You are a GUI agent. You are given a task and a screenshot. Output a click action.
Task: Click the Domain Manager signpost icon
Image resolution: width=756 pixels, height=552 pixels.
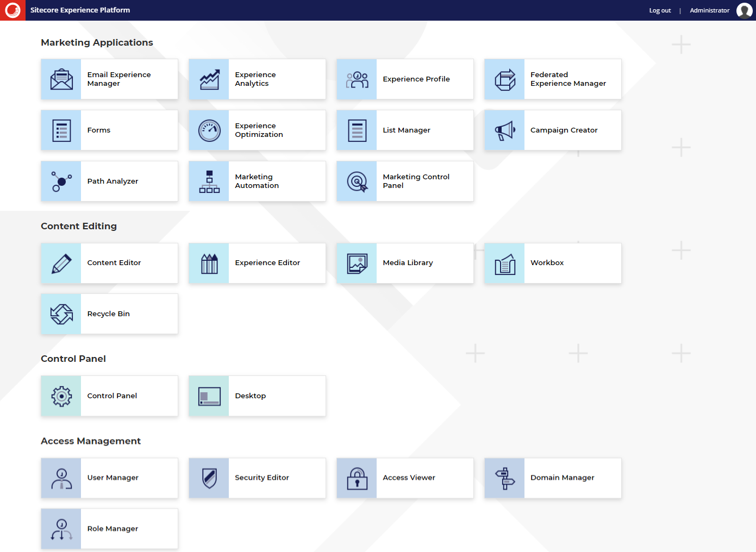505,478
